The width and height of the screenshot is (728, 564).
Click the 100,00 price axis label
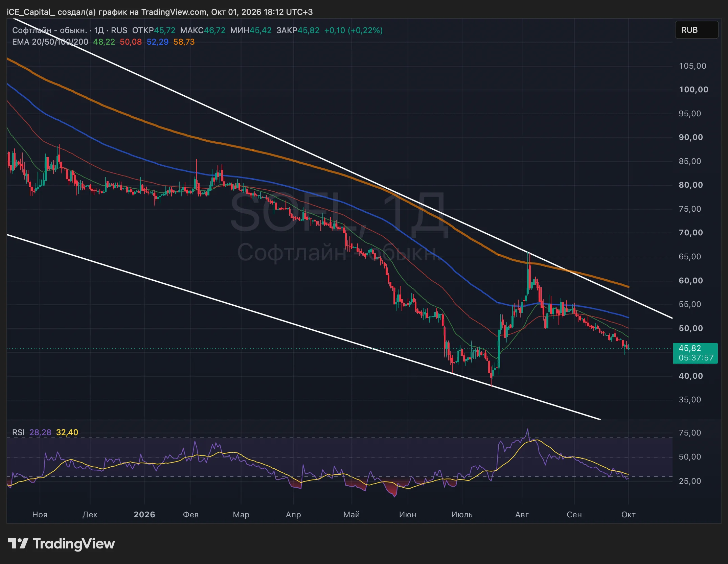click(x=693, y=90)
